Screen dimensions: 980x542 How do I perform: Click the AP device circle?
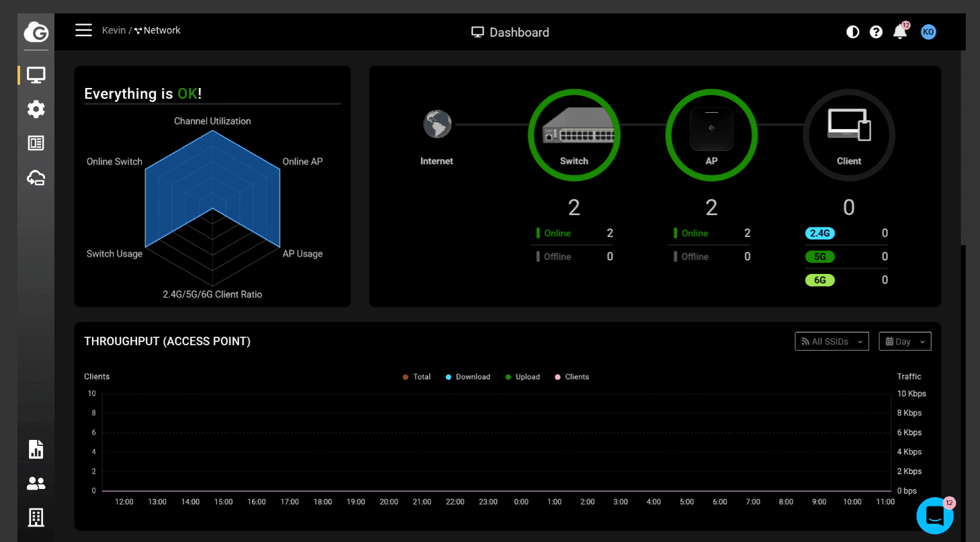712,135
